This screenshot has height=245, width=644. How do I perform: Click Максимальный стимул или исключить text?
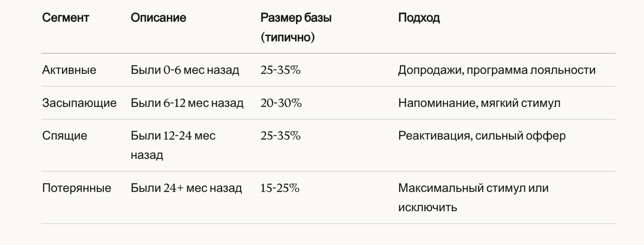pyautogui.click(x=473, y=197)
